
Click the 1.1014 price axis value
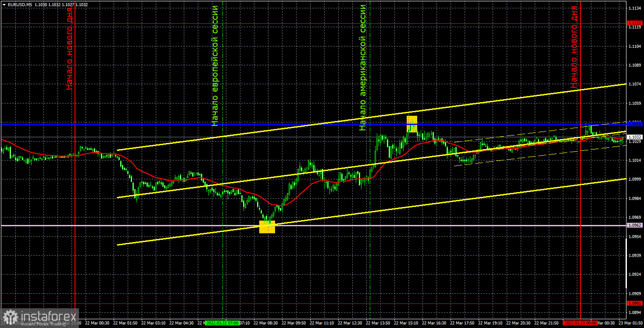coord(635,160)
